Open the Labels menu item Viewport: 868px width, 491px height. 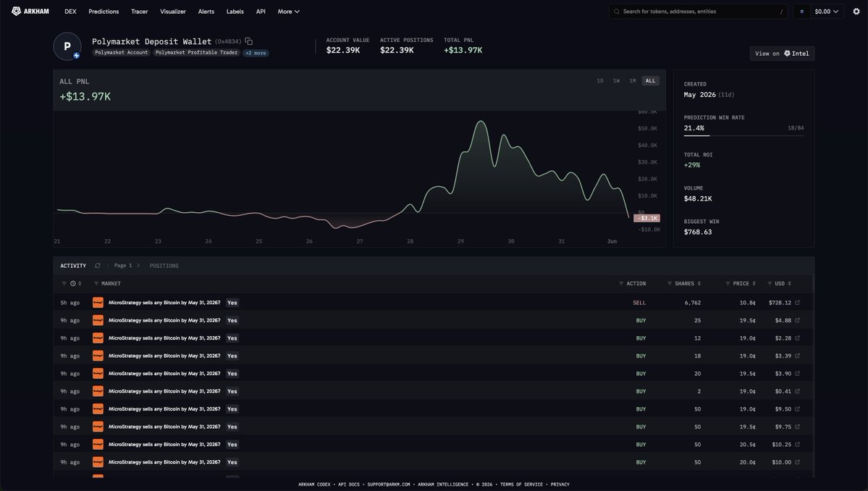point(235,11)
